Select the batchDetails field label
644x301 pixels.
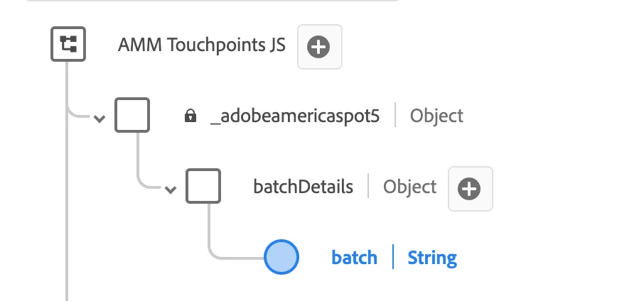pyautogui.click(x=303, y=187)
